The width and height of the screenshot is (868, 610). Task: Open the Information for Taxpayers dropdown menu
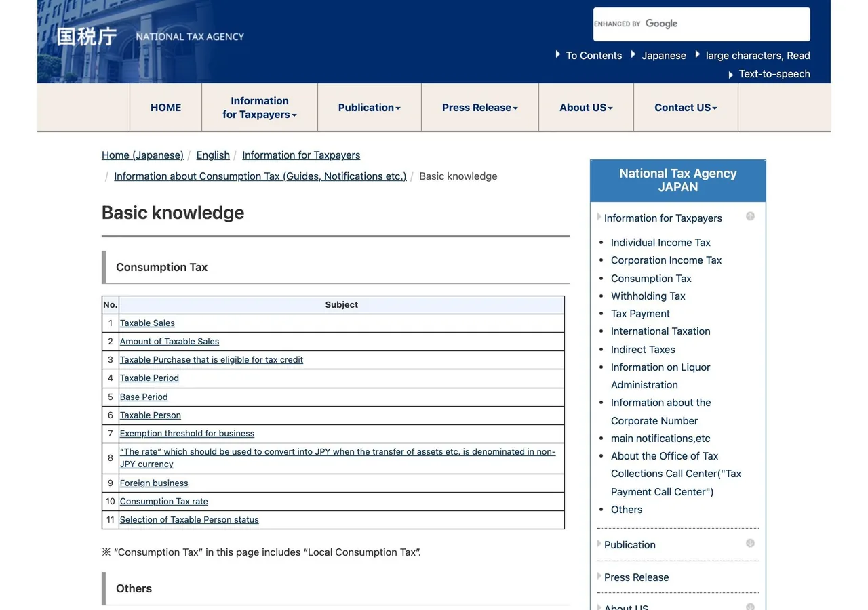click(x=260, y=108)
